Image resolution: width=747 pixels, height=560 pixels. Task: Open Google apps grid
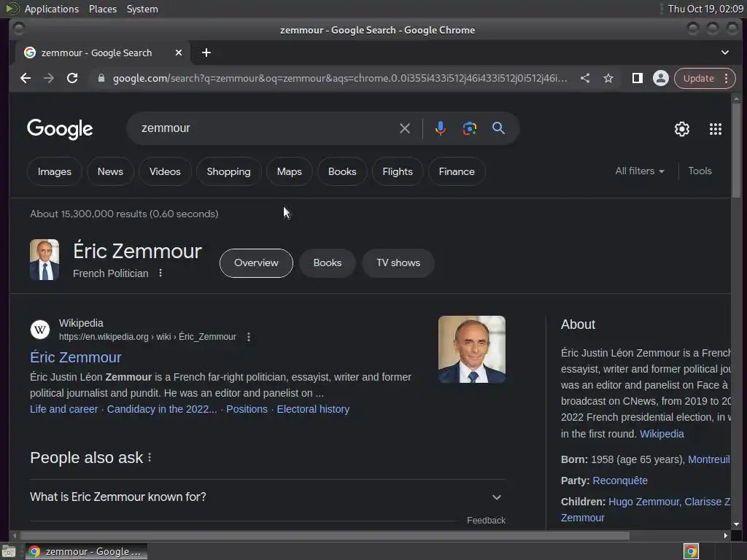pos(715,129)
